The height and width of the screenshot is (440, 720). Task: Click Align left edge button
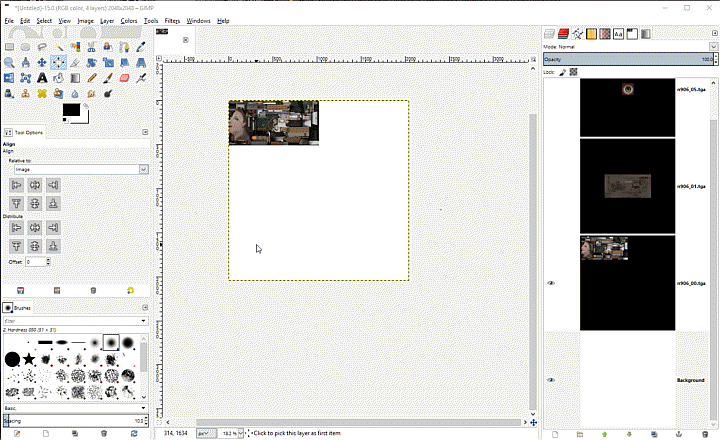(17, 185)
